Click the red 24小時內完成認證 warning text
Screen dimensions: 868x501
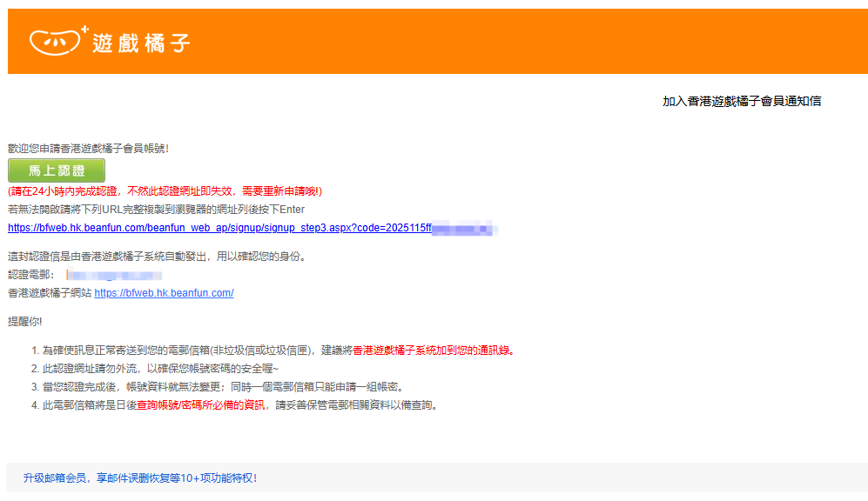tap(165, 191)
